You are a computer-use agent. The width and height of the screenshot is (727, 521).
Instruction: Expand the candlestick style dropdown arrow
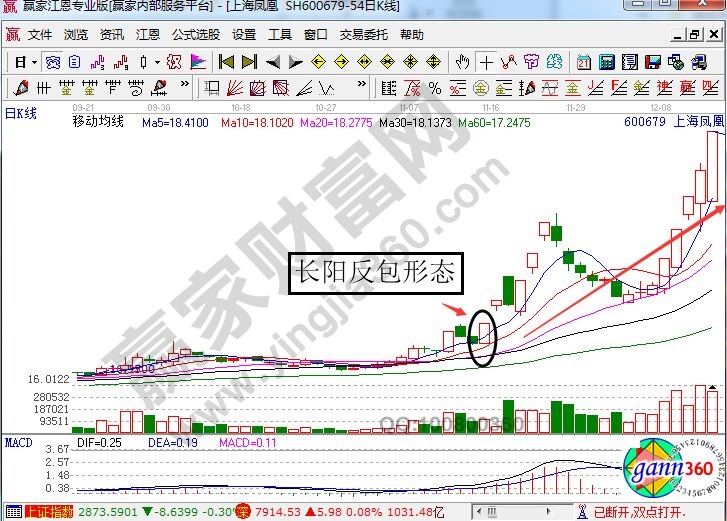(x=157, y=62)
